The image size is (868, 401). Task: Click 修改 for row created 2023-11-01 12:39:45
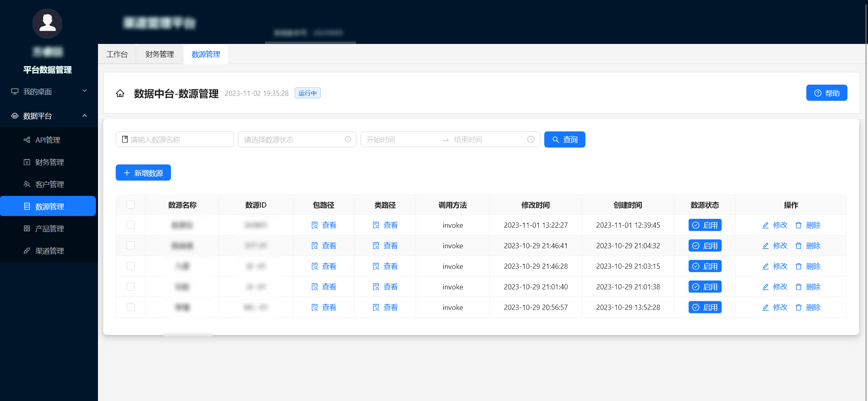(775, 225)
